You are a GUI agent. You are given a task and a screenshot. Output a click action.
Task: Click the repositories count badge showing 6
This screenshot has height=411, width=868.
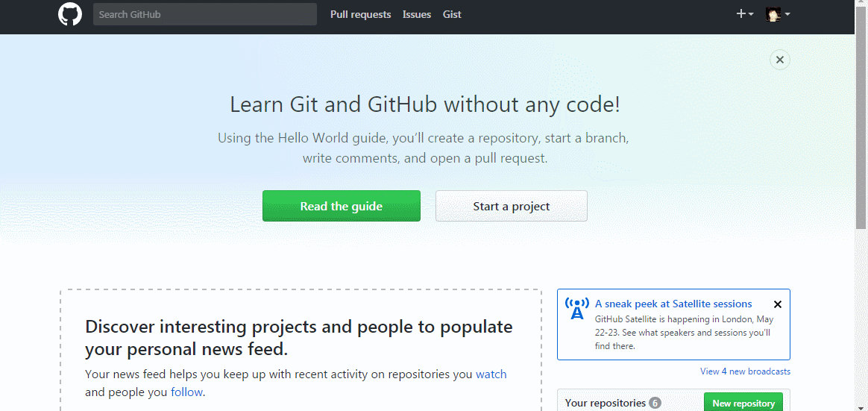tap(655, 403)
